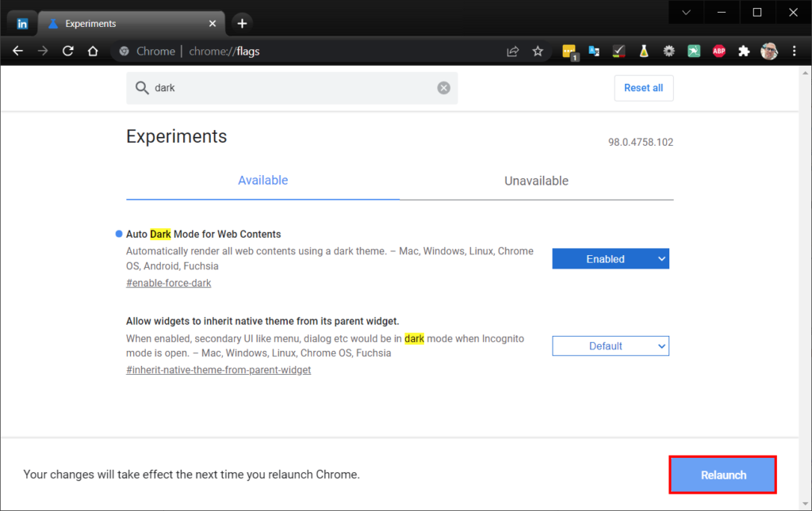Open a new tab with plus button
The image size is (812, 511).
point(242,23)
